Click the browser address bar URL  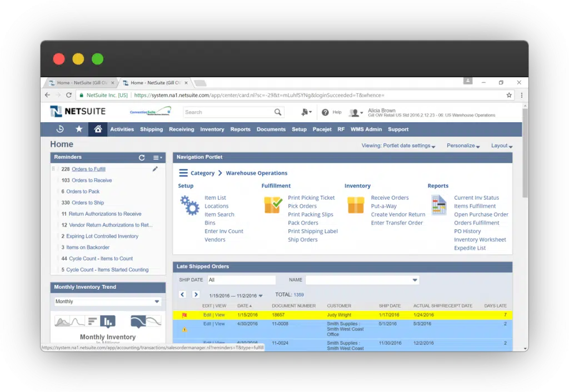259,95
